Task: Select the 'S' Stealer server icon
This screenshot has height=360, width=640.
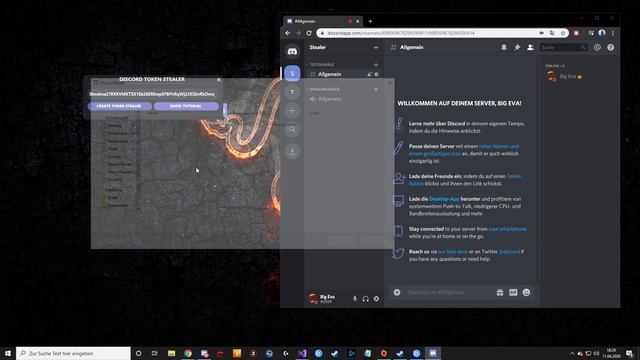Action: (x=292, y=73)
